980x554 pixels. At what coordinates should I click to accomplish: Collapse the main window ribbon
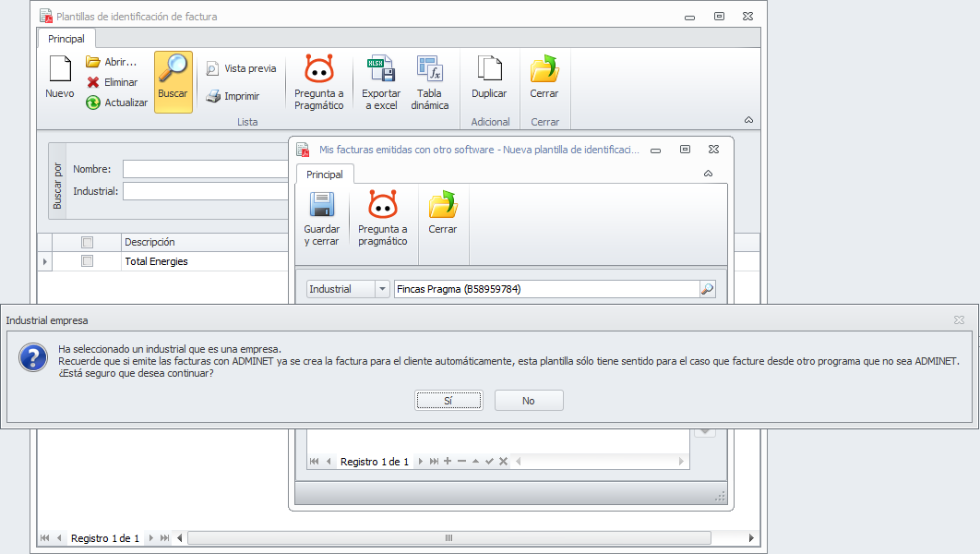click(x=748, y=120)
